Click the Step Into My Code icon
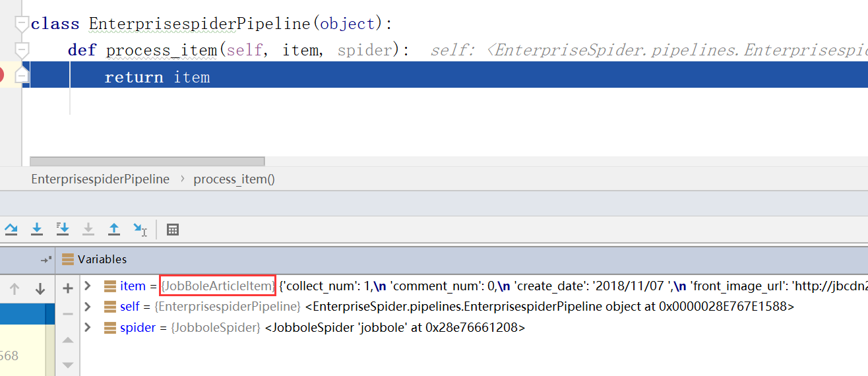The height and width of the screenshot is (376, 868). point(63,229)
